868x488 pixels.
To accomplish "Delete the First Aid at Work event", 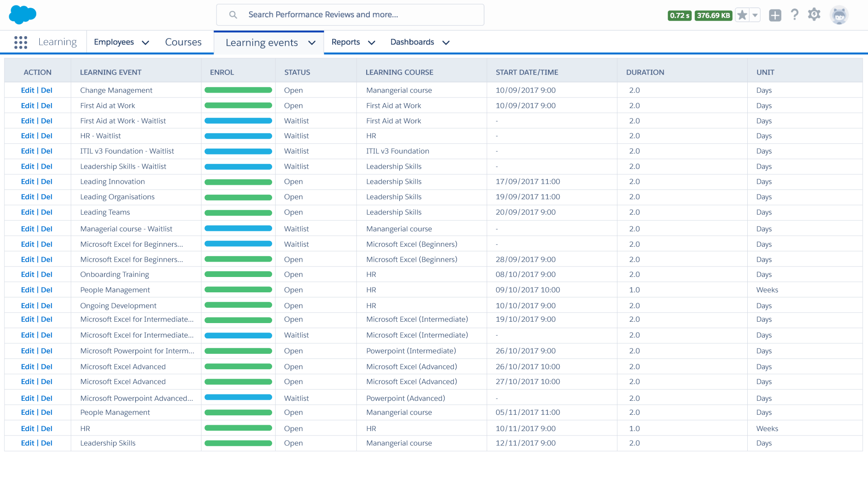I will point(47,105).
